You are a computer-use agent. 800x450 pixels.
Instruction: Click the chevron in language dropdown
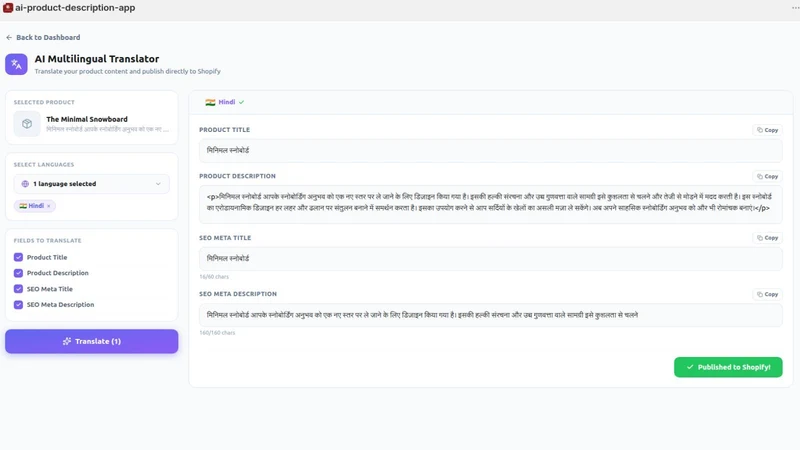pos(158,184)
